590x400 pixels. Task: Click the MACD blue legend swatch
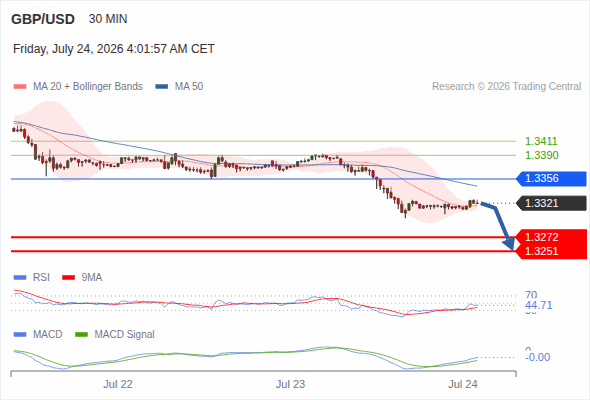point(20,335)
